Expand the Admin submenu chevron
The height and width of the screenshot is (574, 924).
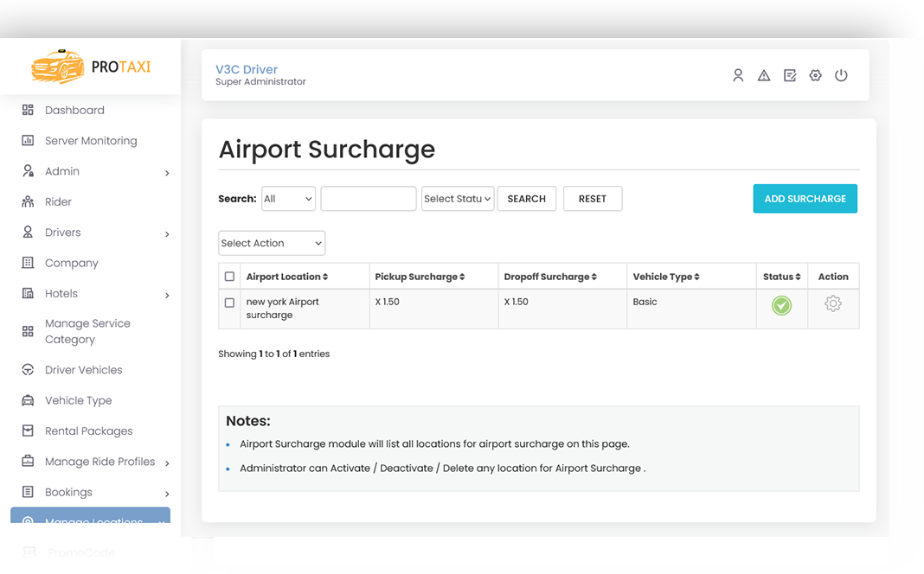[x=167, y=173]
